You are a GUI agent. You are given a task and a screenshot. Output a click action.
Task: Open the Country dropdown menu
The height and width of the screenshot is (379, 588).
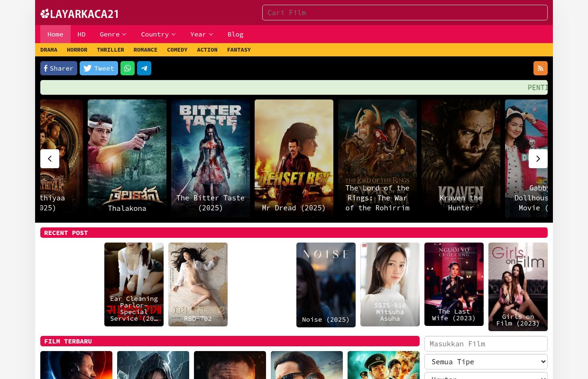click(158, 34)
